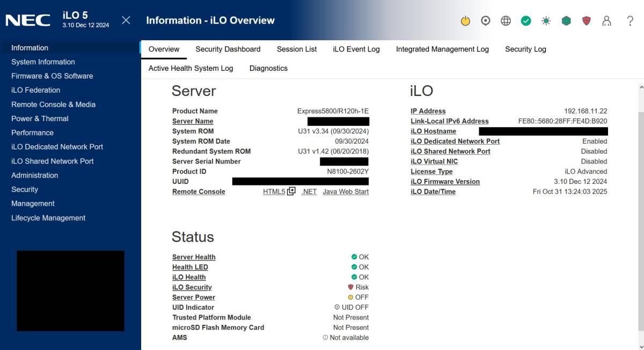Screen dimensions: 644x350
Task: Select iLO Shared Network Port in sidebar
Action: coord(53,161)
